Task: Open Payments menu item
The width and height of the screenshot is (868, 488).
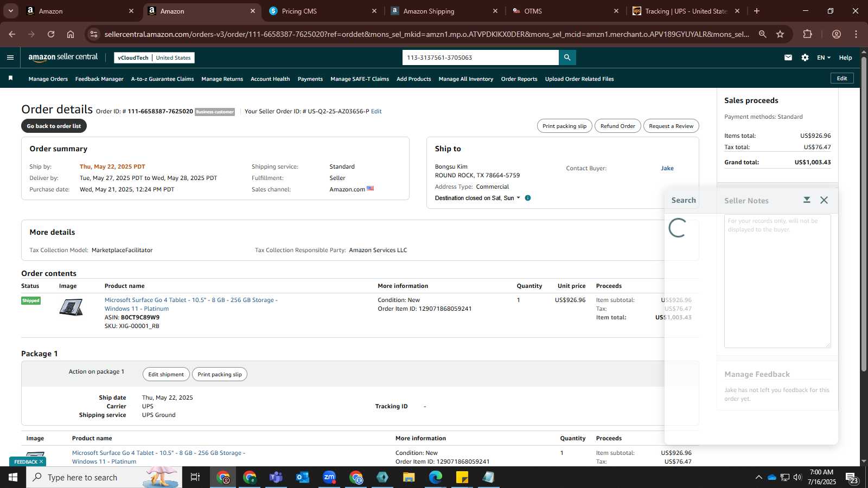Action: point(310,79)
